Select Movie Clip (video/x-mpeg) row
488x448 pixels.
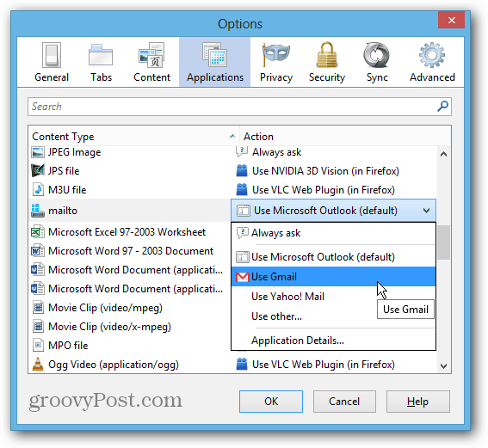pos(130,327)
